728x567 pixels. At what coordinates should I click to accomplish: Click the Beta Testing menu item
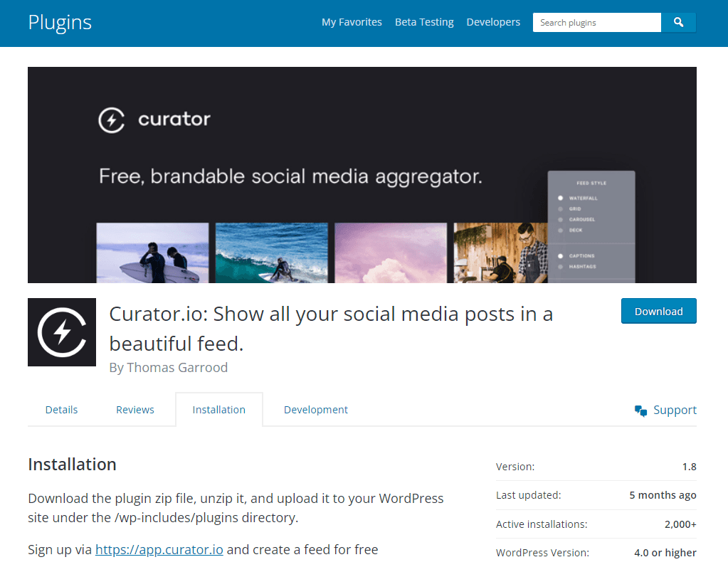pos(424,22)
